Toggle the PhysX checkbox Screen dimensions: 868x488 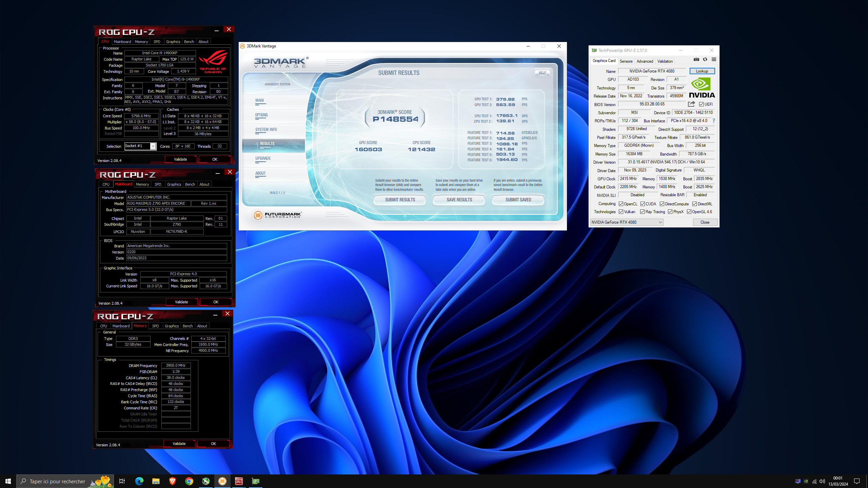tap(670, 212)
